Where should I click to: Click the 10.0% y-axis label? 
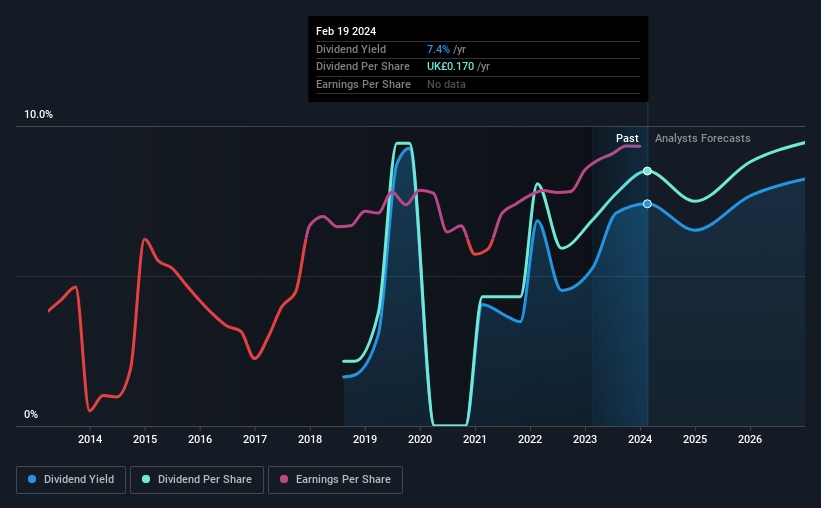[39, 115]
